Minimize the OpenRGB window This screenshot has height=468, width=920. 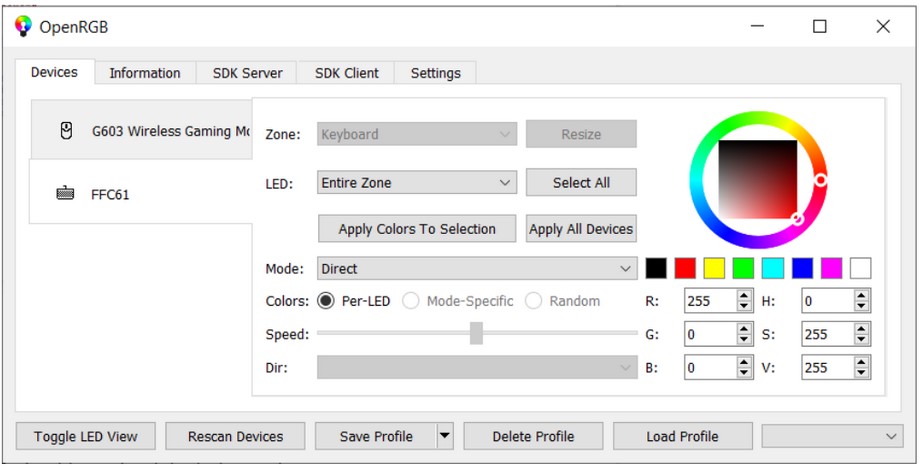pos(757,26)
